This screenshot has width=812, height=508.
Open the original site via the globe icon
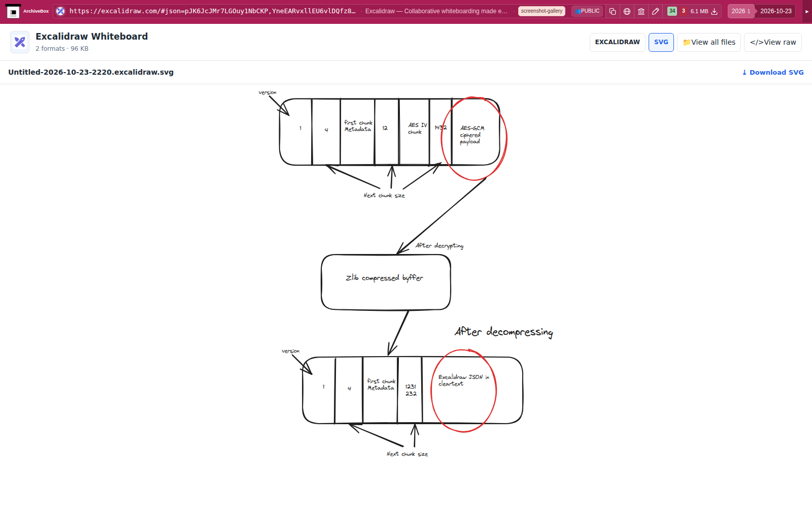627,11
